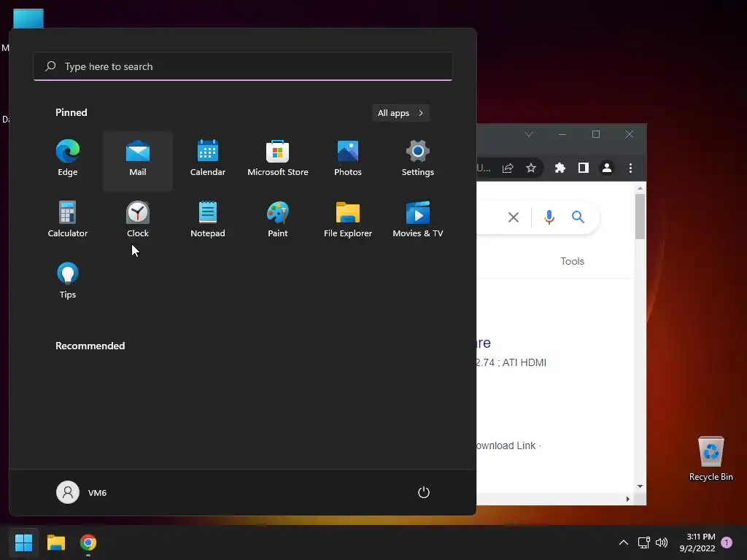Click the Windows Start button on taskbar
Screen dimensions: 747x560
[x=23, y=542]
